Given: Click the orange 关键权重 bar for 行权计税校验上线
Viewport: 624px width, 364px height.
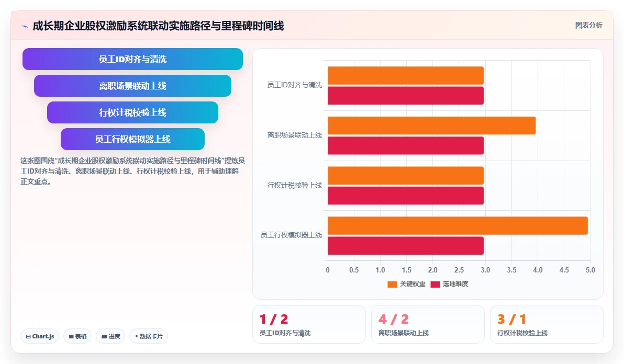Looking at the screenshot, I should point(406,176).
